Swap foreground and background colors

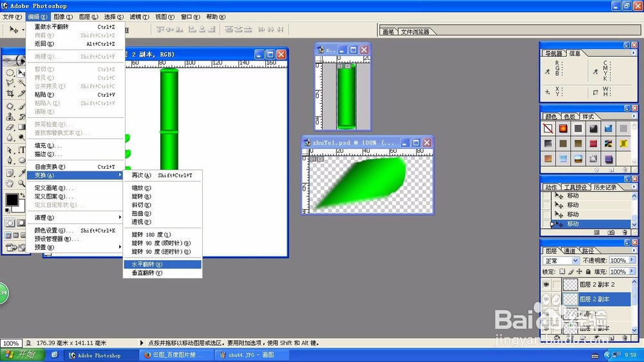23,195
